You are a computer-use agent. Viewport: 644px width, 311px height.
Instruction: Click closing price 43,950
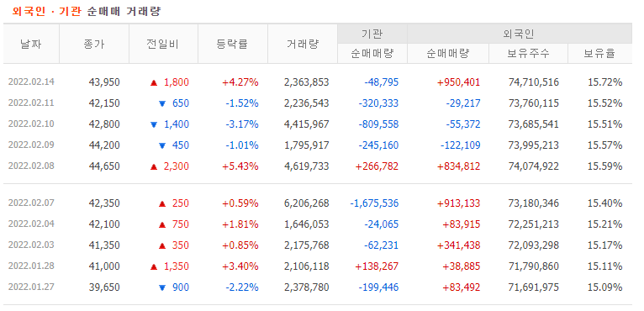(x=104, y=82)
